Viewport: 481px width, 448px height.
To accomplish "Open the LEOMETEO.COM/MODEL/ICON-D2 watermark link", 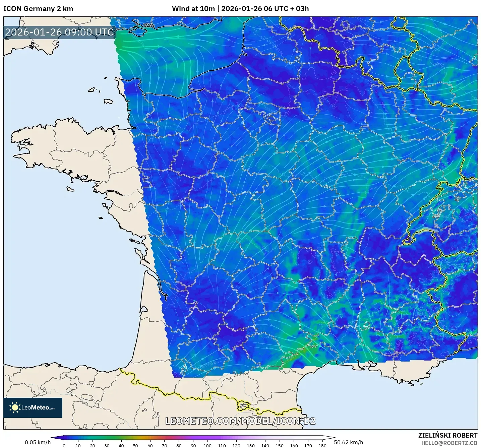I will [240, 421].
